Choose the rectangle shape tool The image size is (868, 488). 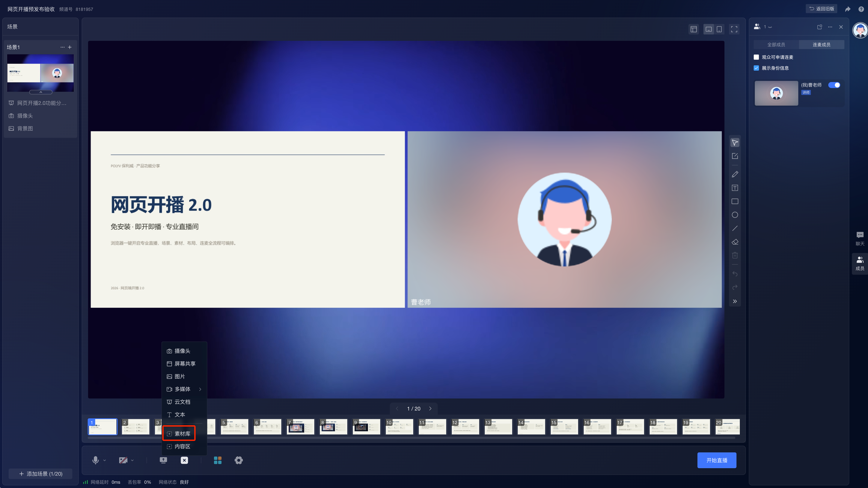pyautogui.click(x=735, y=201)
